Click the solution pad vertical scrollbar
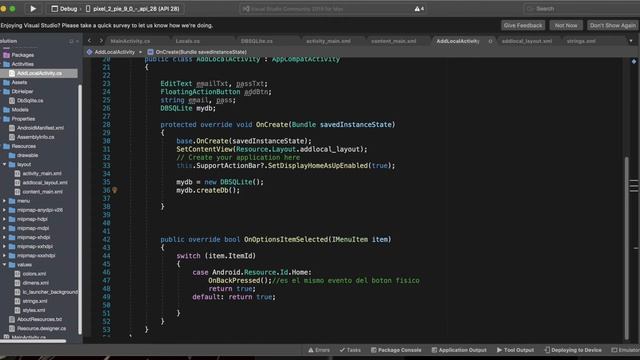 [80, 209]
